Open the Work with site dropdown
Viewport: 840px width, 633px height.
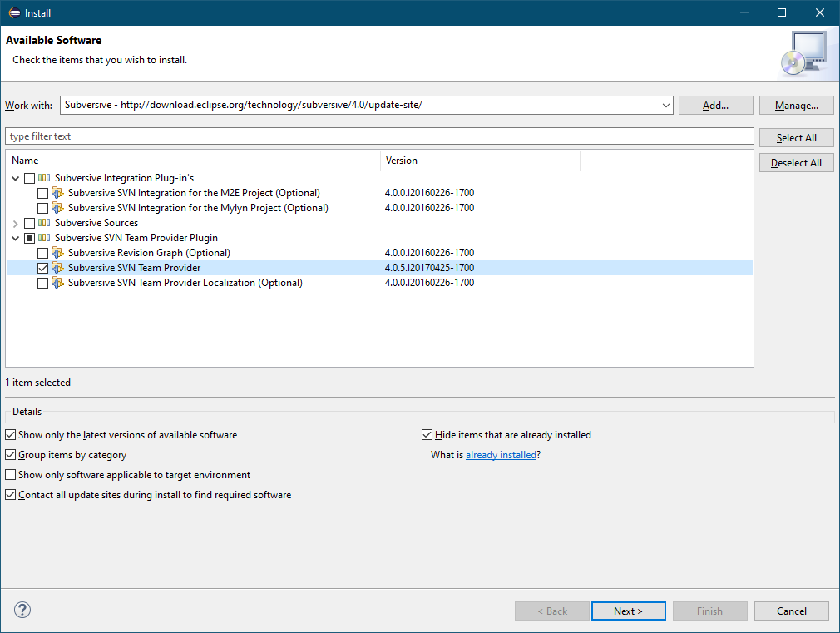[x=665, y=105]
